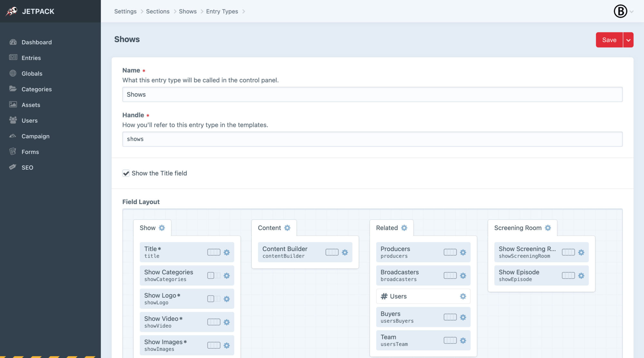
Task: Open the Settings breadcrumb link
Action: click(x=125, y=11)
